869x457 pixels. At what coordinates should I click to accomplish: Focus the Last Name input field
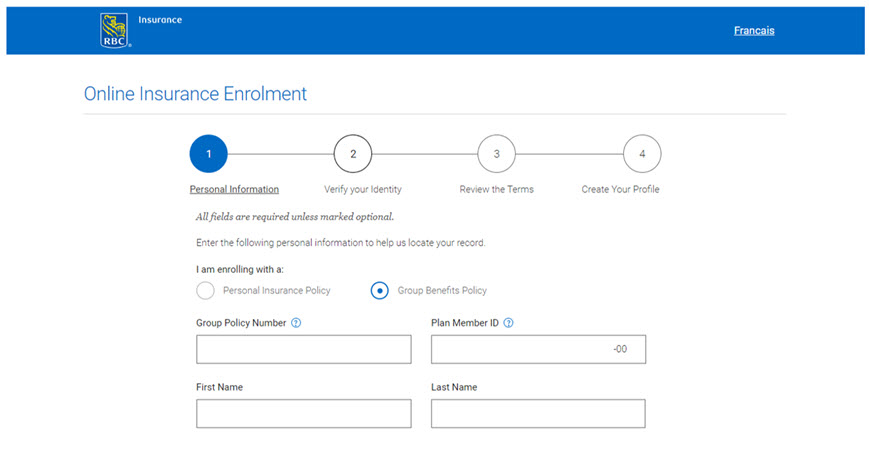click(x=538, y=413)
